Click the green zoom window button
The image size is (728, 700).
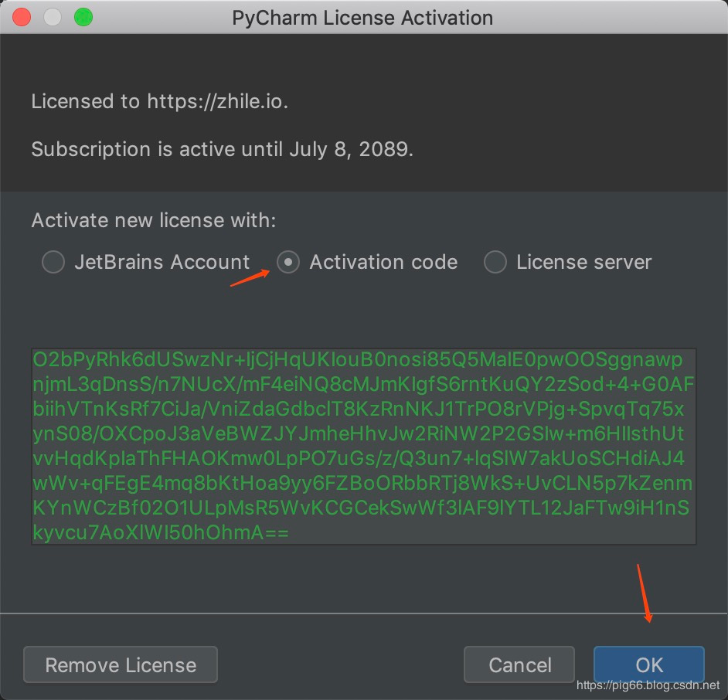pyautogui.click(x=83, y=17)
